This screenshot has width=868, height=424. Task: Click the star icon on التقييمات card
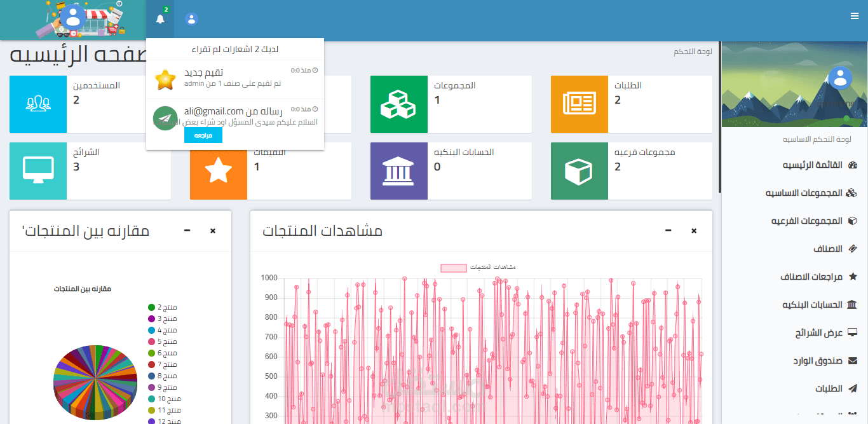pyautogui.click(x=218, y=171)
